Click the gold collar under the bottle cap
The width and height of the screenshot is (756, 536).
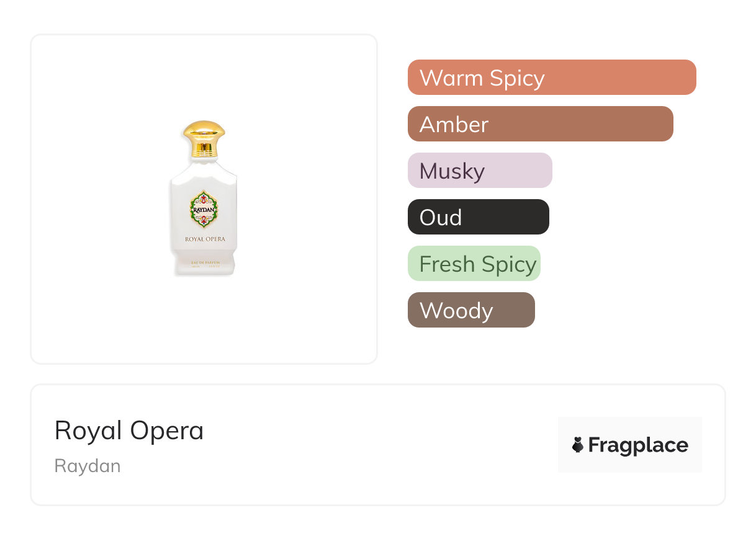tap(204, 150)
